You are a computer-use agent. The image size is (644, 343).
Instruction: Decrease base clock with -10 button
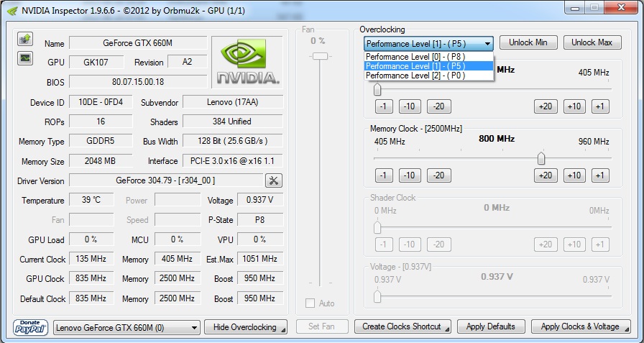point(409,106)
